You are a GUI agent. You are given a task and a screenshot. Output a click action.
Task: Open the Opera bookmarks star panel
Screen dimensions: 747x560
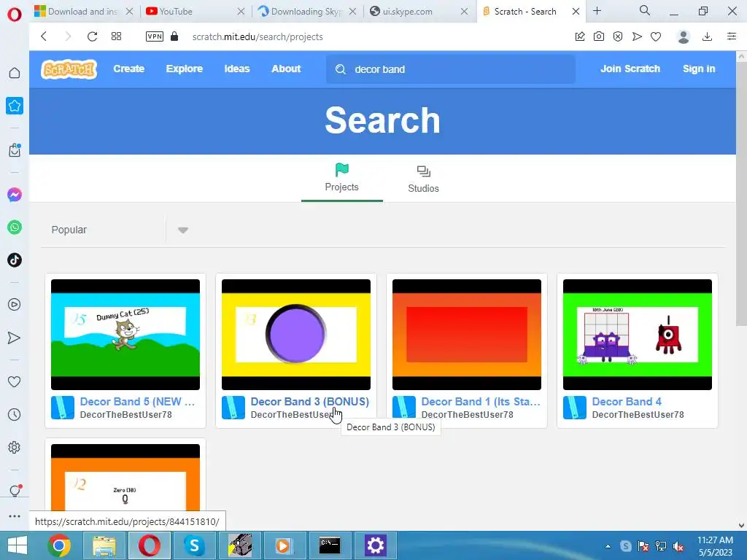[x=15, y=106]
